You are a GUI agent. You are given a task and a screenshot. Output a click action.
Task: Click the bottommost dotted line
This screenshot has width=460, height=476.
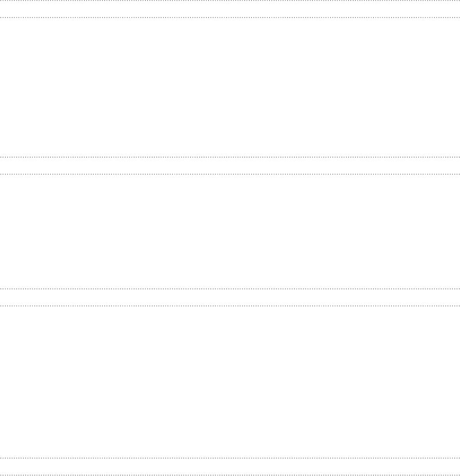coord(230,475)
